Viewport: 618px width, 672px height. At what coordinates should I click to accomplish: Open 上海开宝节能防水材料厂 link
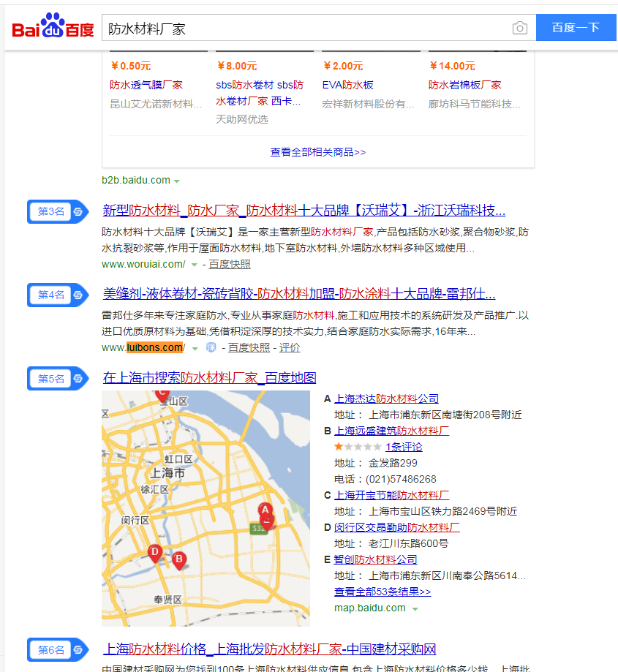point(391,495)
